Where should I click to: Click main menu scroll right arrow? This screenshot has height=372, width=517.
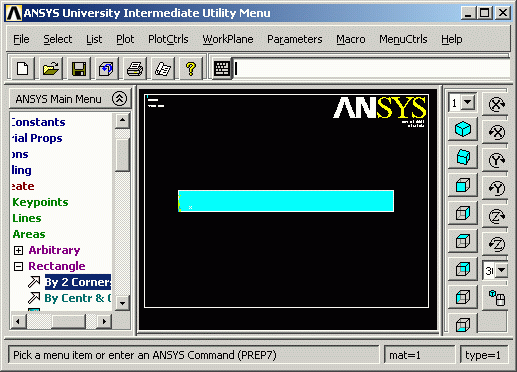pyautogui.click(x=104, y=321)
